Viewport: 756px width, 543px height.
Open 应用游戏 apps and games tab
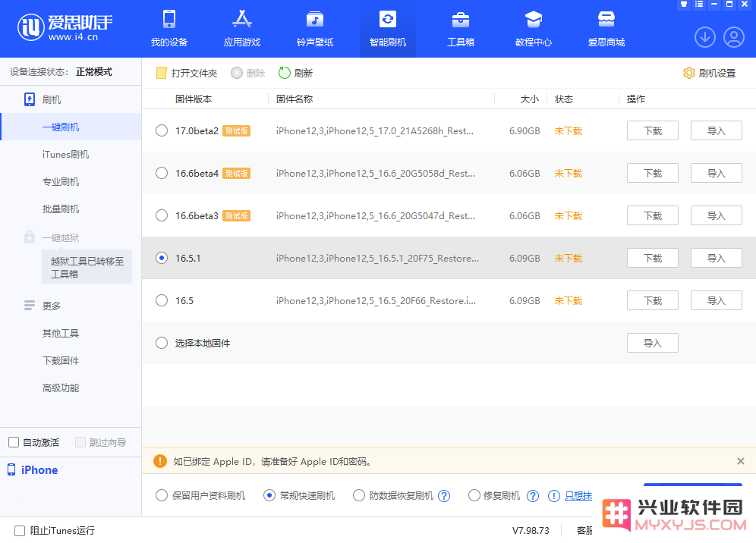pos(242,29)
